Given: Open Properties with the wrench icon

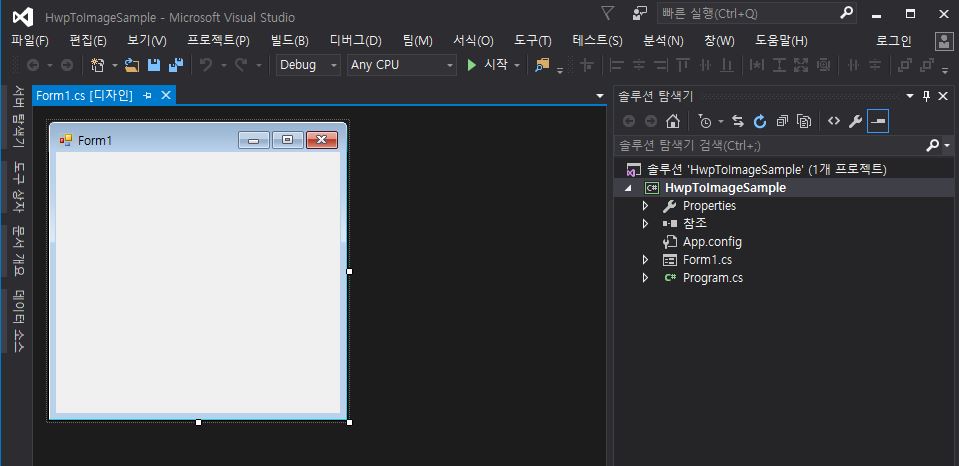Looking at the screenshot, I should 856,121.
